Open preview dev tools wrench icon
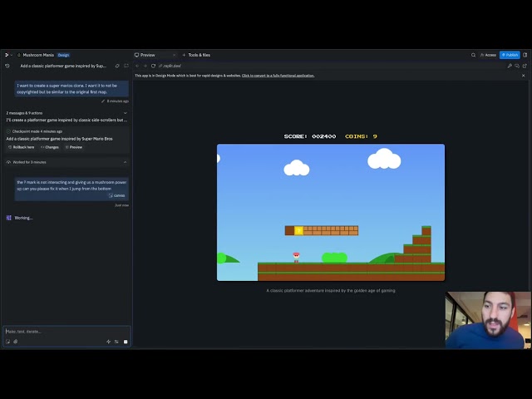The height and width of the screenshot is (399, 532). 510,66
